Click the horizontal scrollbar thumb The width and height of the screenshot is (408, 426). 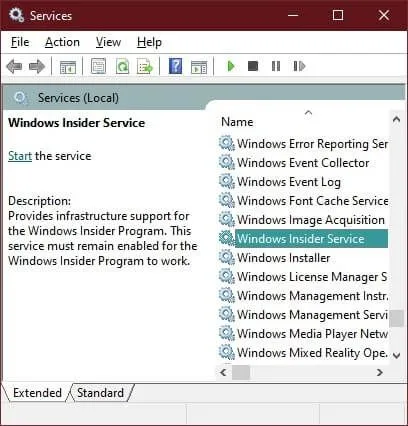241,372
